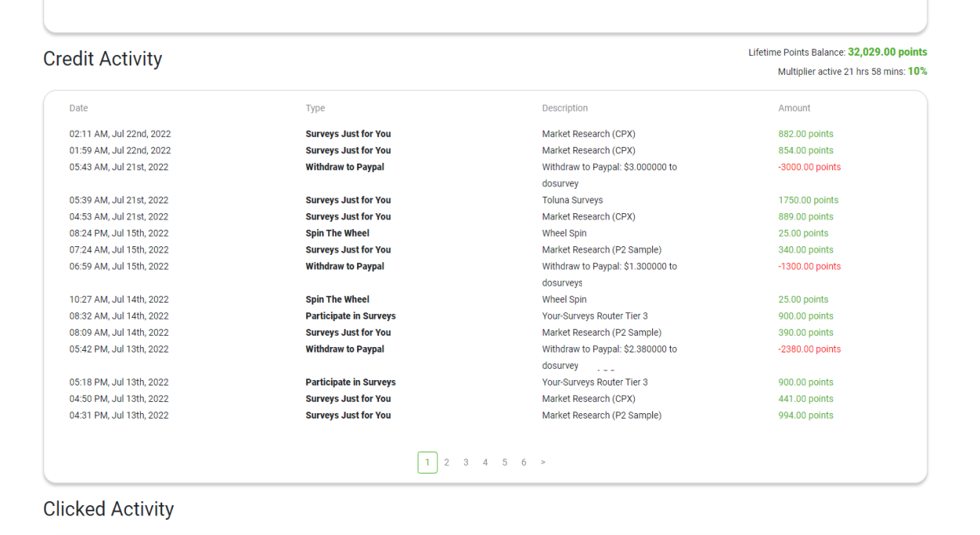Viewport: 980px width, 535px height.
Task: Open page 4 in the pagination
Action: (485, 463)
